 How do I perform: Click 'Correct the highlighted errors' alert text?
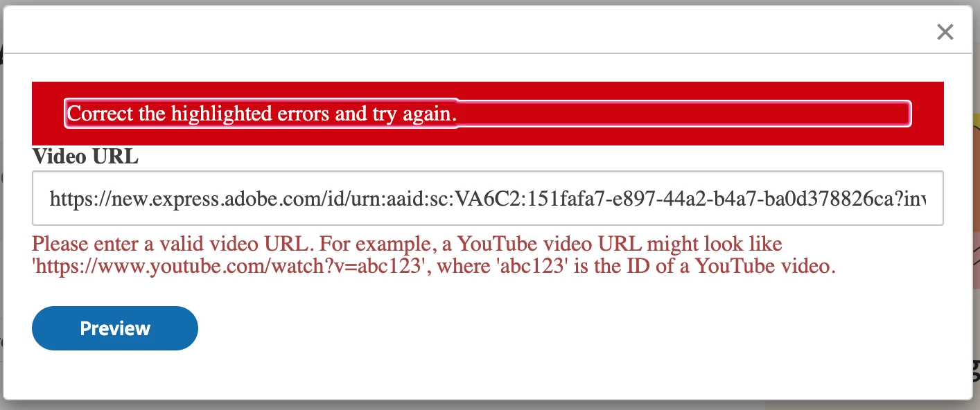[x=262, y=114]
